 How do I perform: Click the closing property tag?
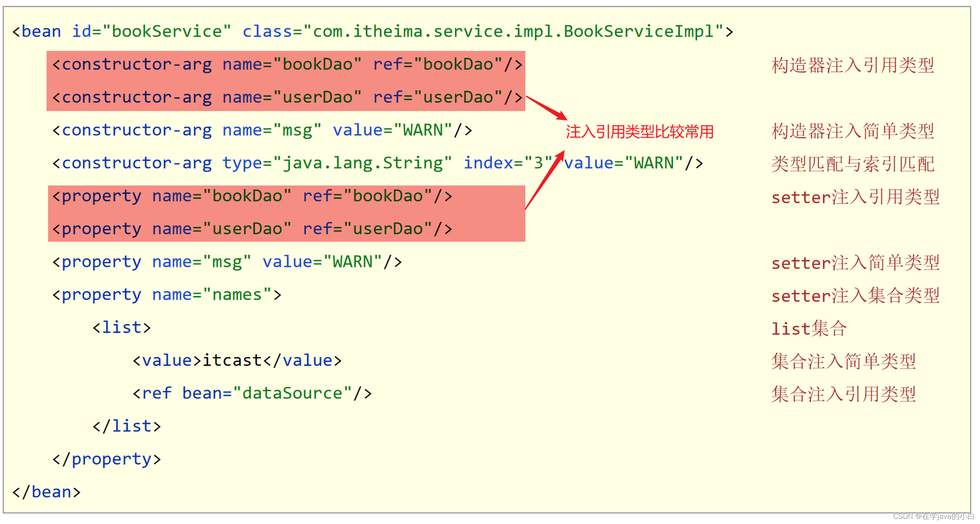106,459
